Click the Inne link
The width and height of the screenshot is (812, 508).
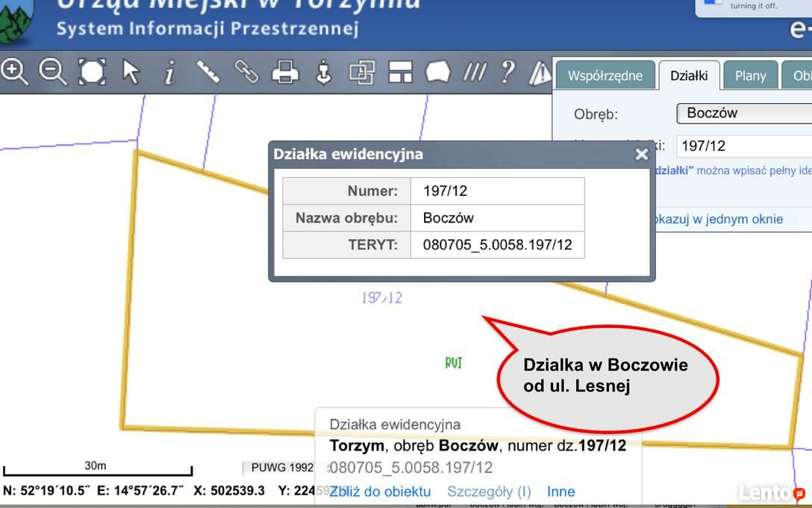[x=560, y=492]
